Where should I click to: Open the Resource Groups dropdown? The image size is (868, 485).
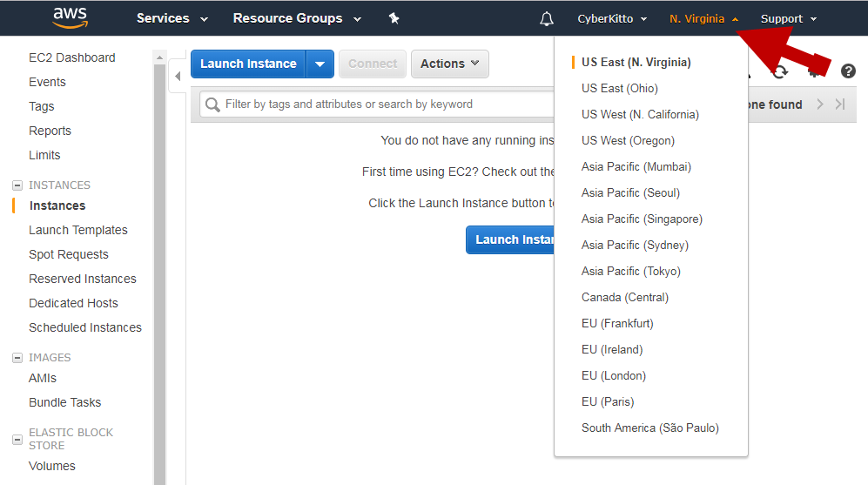tap(297, 18)
